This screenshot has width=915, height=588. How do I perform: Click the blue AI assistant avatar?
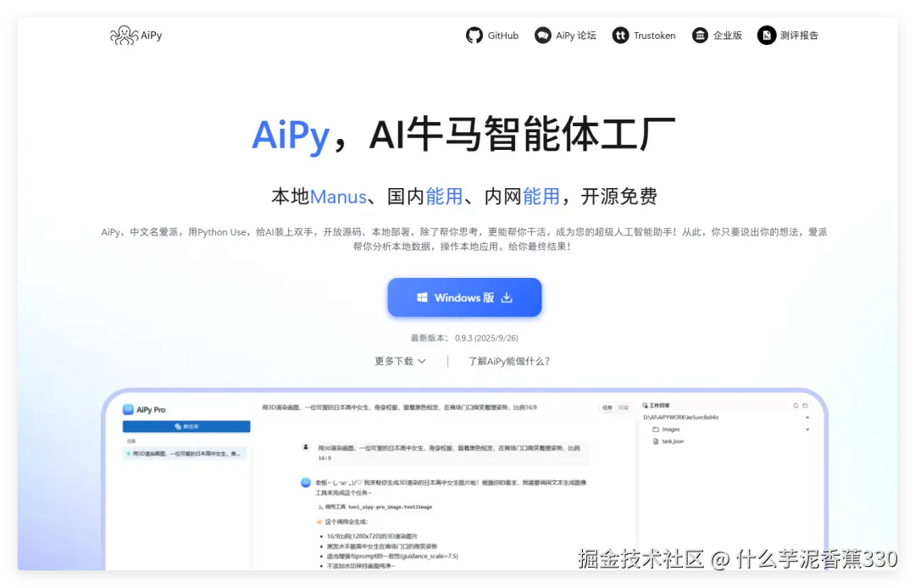(x=305, y=482)
